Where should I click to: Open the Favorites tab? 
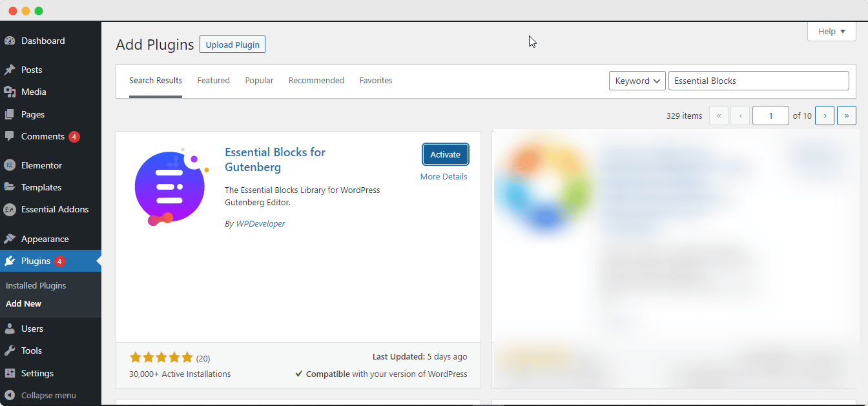pos(376,81)
